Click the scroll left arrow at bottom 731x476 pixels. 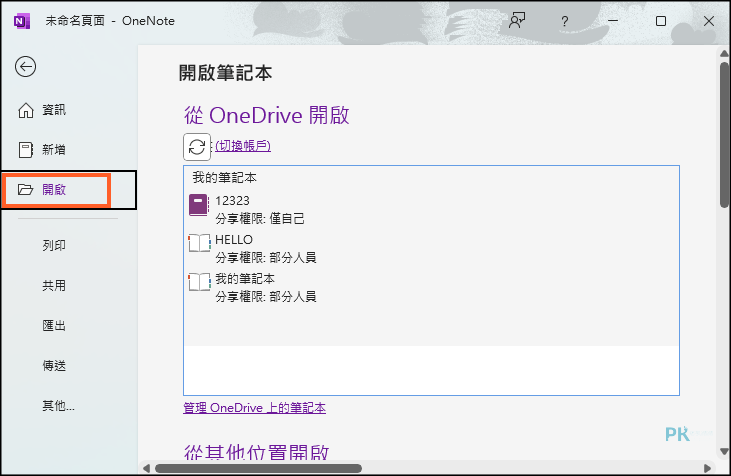pyautogui.click(x=146, y=468)
